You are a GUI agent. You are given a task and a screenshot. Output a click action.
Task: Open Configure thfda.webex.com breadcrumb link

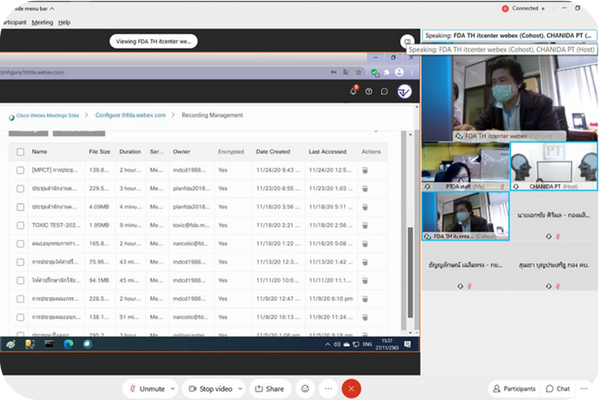(x=130, y=115)
